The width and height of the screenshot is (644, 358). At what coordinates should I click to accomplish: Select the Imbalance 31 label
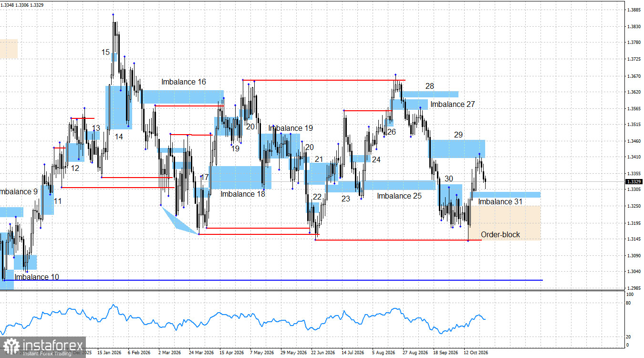click(x=500, y=201)
